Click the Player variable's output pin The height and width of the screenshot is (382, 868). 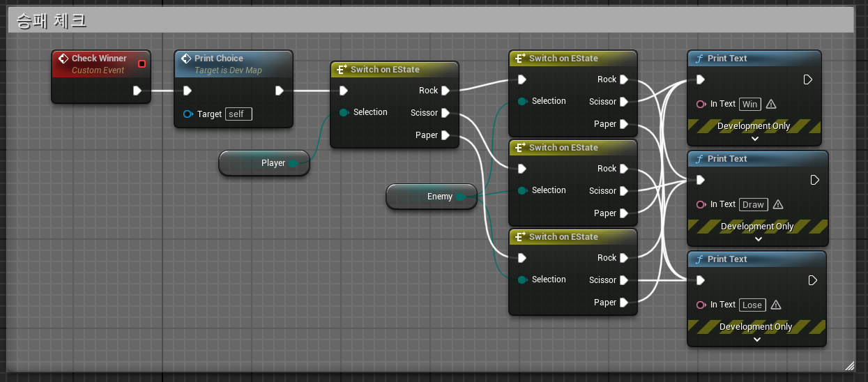pyautogui.click(x=294, y=163)
